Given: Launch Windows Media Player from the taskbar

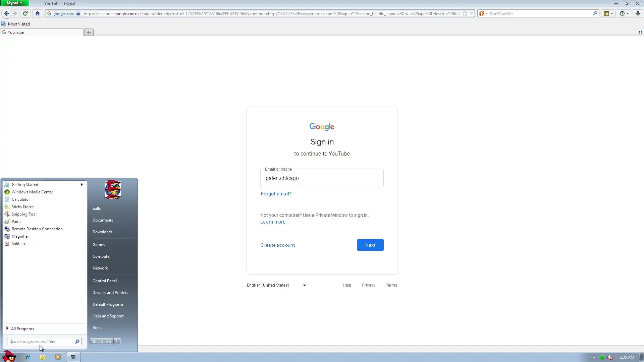Looking at the screenshot, I should coord(58,357).
